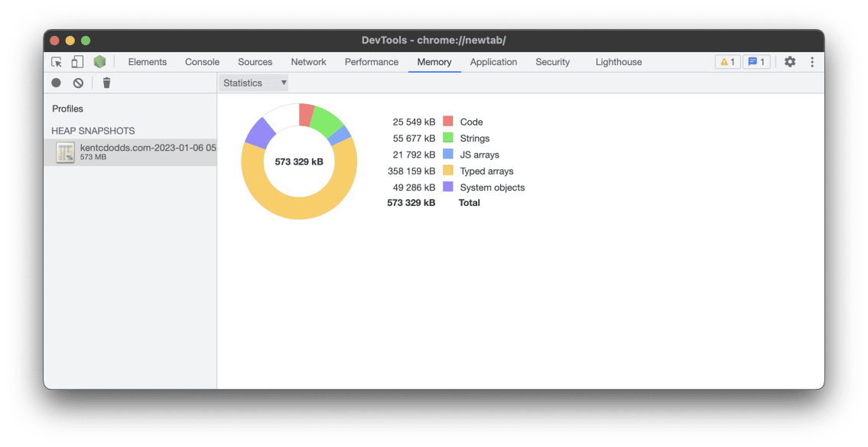Viewport: 868px width, 447px height.
Task: Open the Node.js DevTools green hexagon icon
Action: (99, 61)
